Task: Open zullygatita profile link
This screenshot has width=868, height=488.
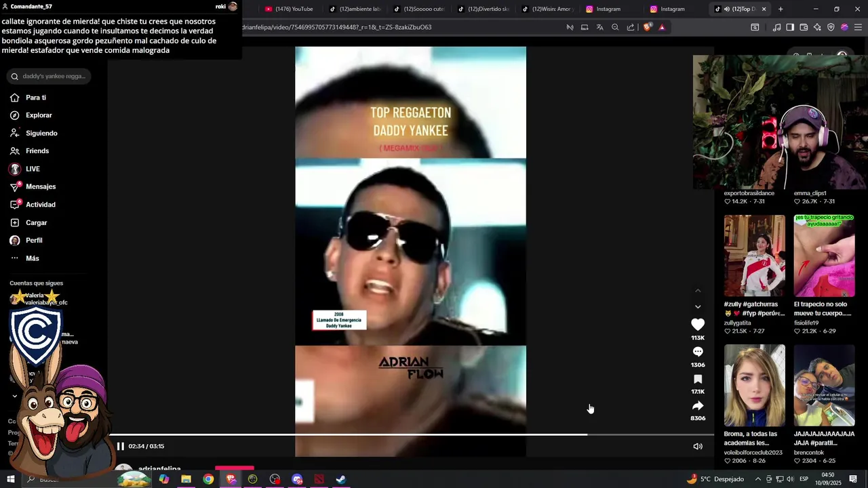Action: tap(737, 323)
